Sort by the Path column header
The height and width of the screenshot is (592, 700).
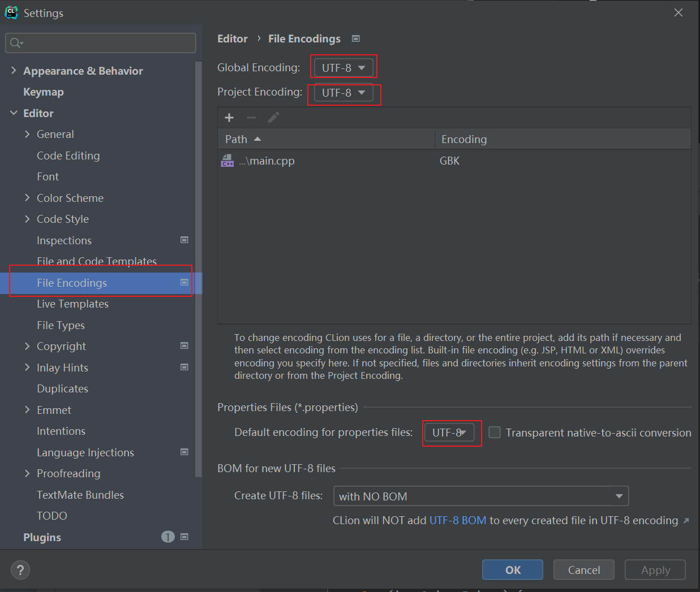[x=326, y=139]
